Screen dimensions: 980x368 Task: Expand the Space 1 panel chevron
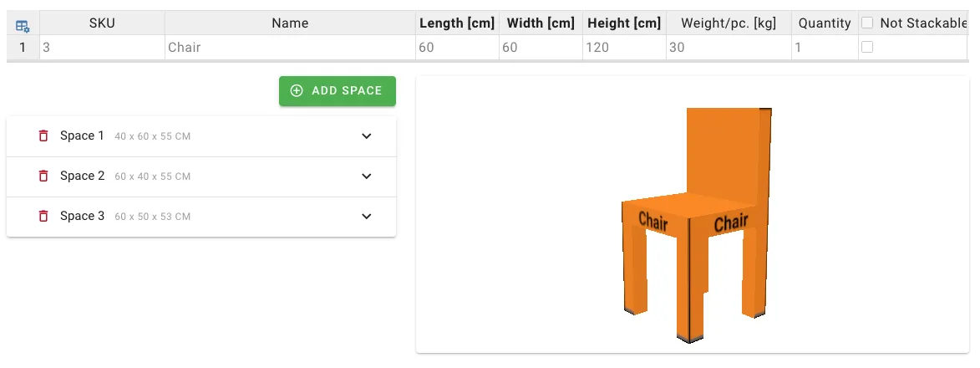[366, 136]
